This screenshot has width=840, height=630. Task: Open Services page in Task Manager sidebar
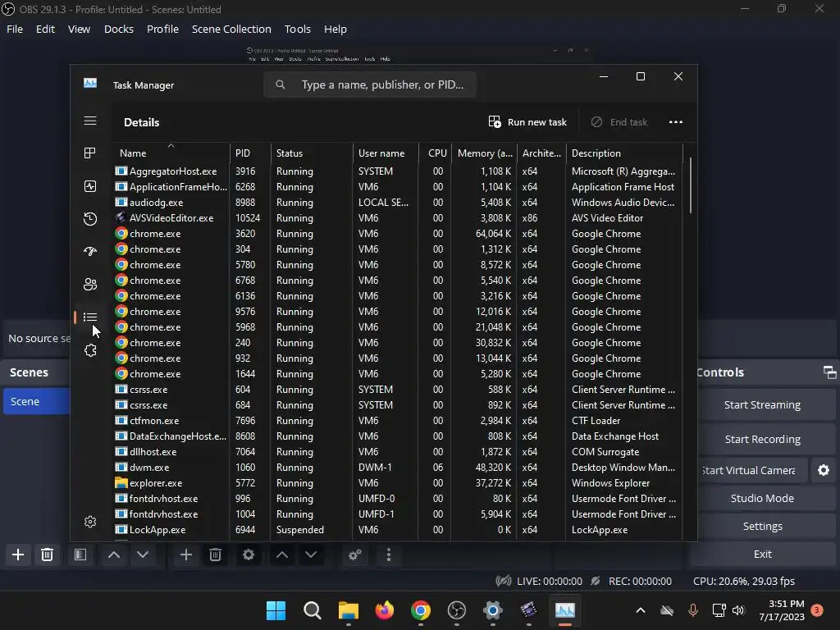[x=90, y=350]
